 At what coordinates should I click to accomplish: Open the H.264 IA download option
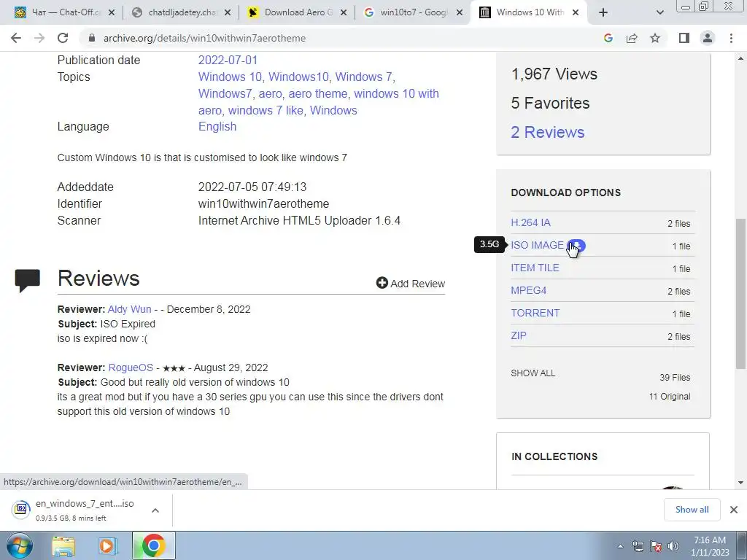click(531, 222)
